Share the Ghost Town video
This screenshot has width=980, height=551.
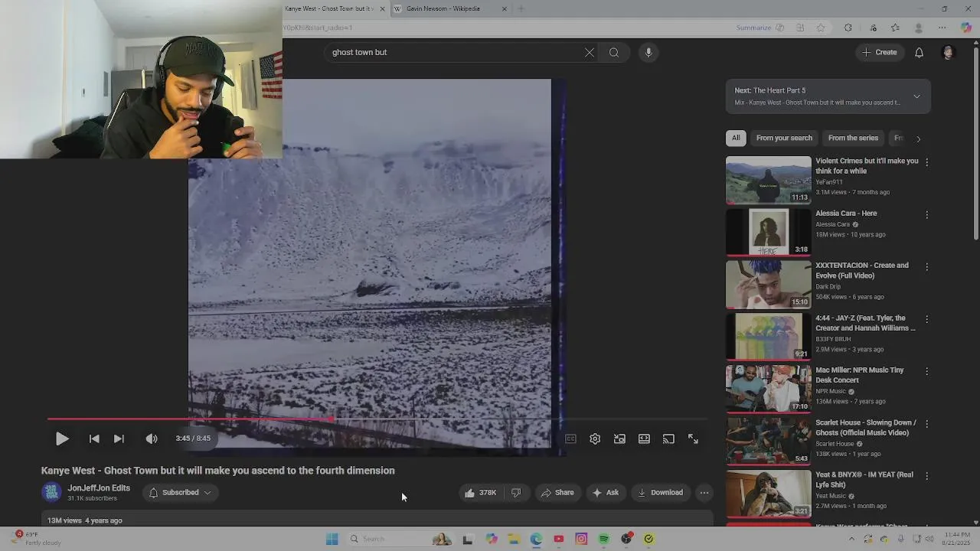point(557,493)
